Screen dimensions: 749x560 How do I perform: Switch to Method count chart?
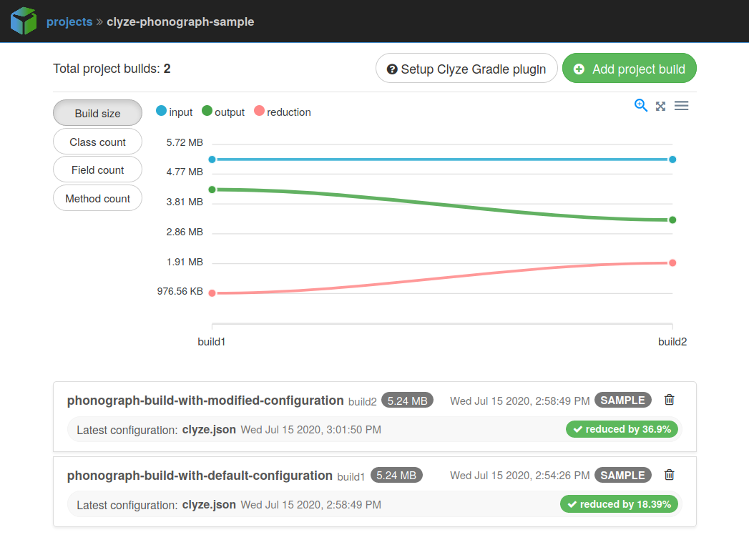click(97, 199)
